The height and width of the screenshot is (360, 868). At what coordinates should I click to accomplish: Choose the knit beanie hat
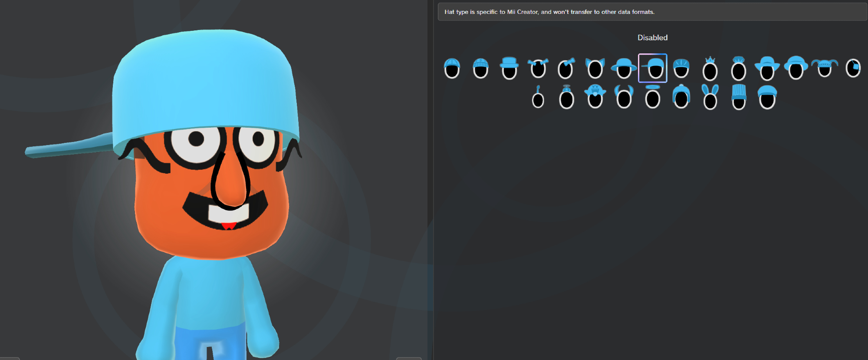pos(480,69)
